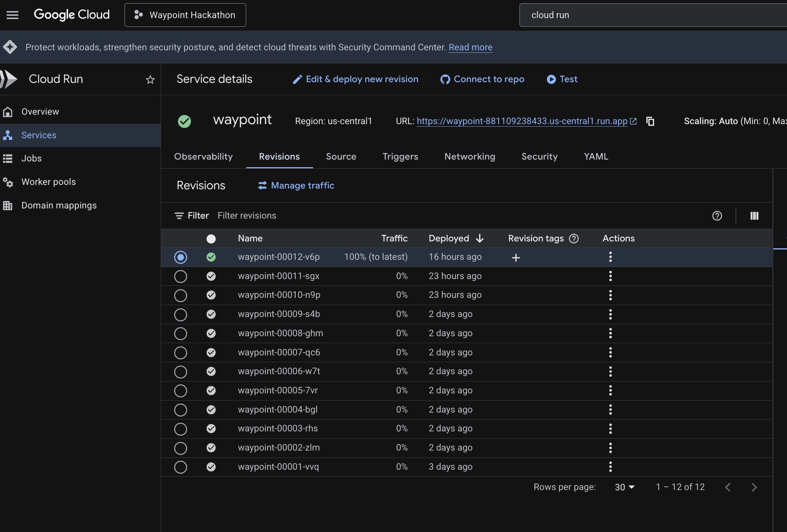Open the YAML tab
The image size is (787, 532).
click(596, 156)
